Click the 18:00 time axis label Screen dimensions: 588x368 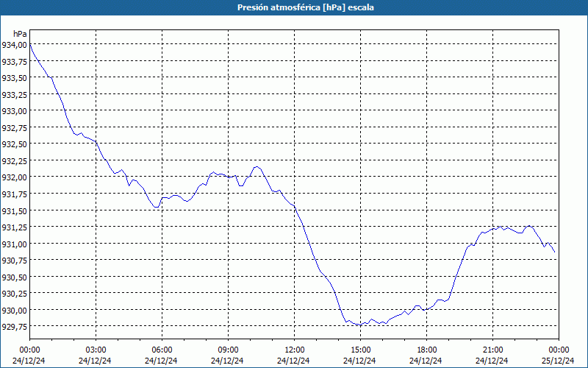point(426,350)
